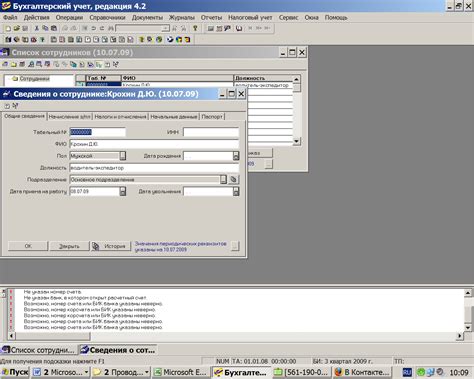This screenshot has width=474, height=379.
Task: Switch to В Контакте... taskbar button
Action: (362, 372)
